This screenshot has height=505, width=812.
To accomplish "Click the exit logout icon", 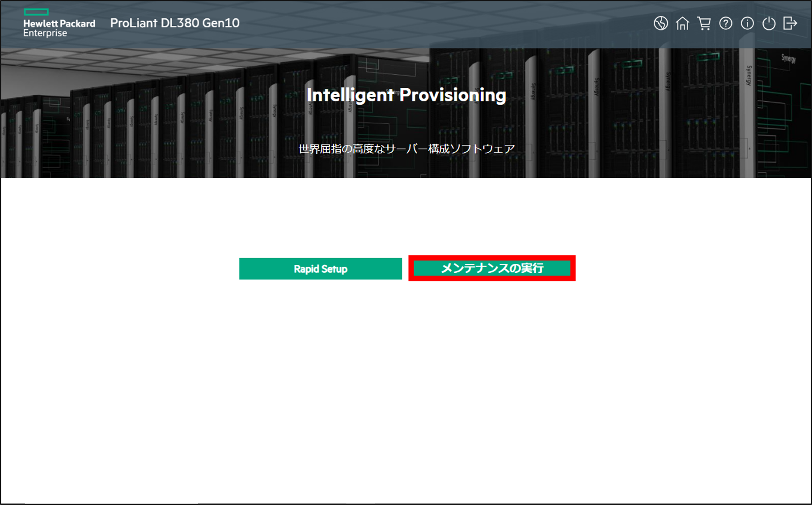I will [x=790, y=23].
